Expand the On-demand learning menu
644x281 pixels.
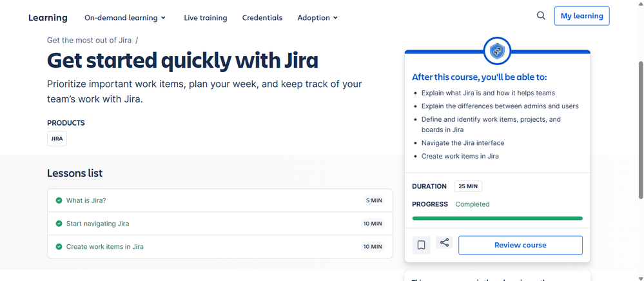pyautogui.click(x=125, y=17)
